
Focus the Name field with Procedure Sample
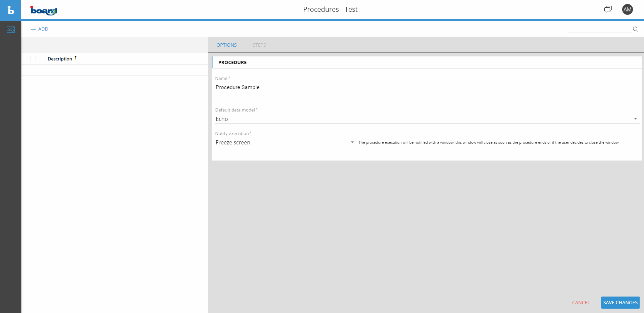click(x=427, y=87)
